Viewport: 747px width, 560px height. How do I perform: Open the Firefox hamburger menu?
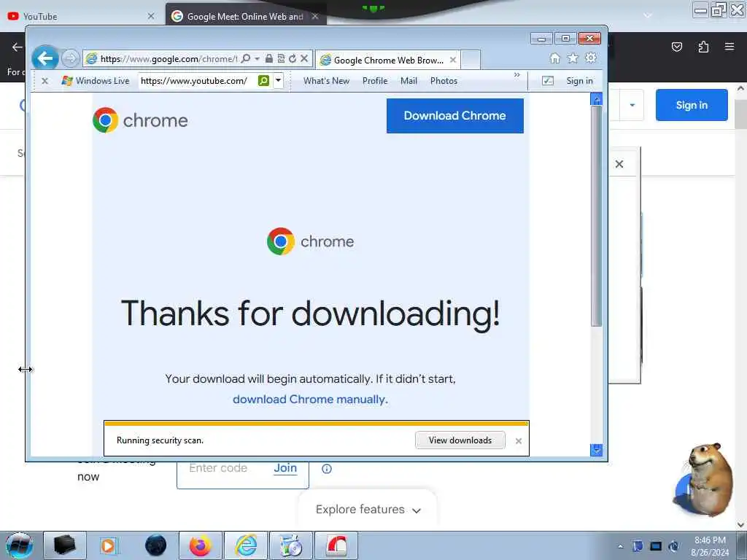tap(729, 47)
